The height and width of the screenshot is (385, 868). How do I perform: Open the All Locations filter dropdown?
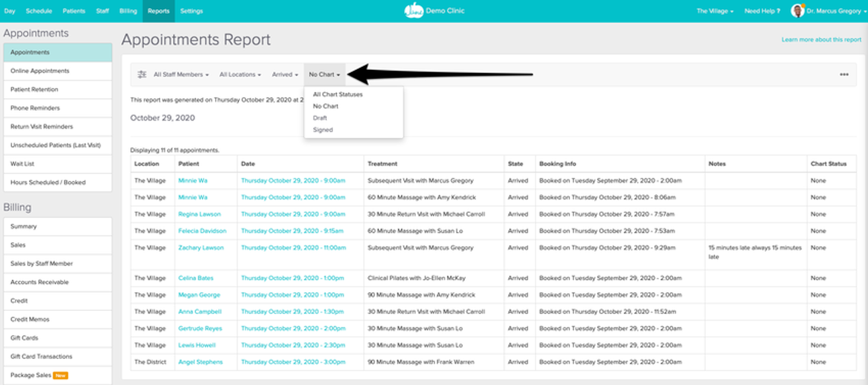240,75
